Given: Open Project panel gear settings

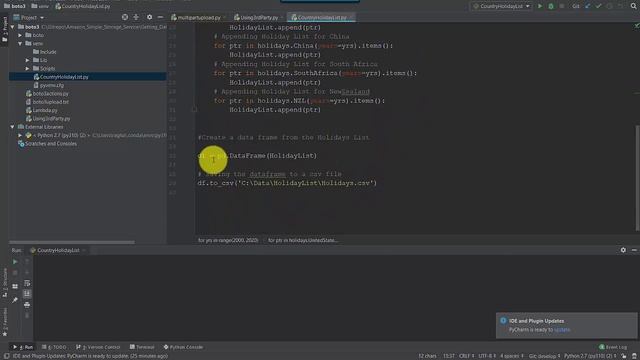Looking at the screenshot, I should [149, 17].
